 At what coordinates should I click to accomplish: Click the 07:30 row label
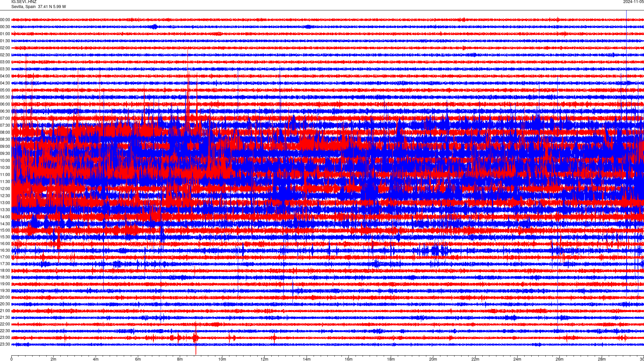coord(5,125)
